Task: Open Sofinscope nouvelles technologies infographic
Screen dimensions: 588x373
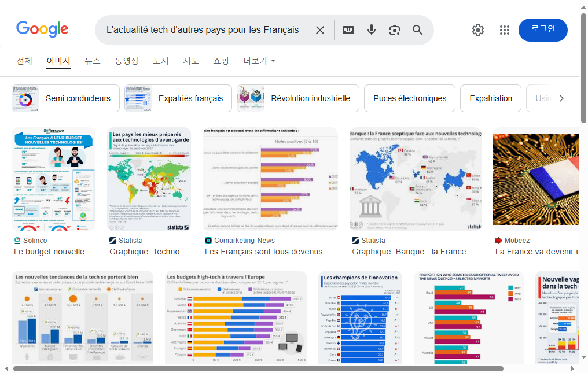Action: 53,179
